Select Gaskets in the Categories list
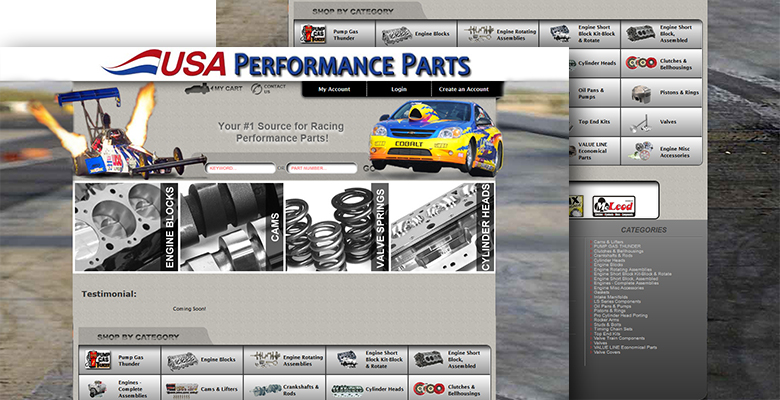780x400 pixels. [601, 293]
